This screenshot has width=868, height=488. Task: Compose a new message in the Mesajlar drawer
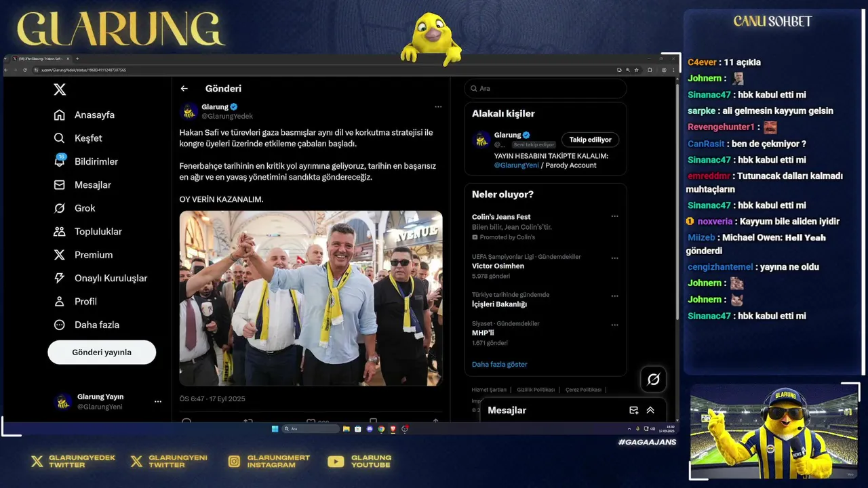click(633, 410)
